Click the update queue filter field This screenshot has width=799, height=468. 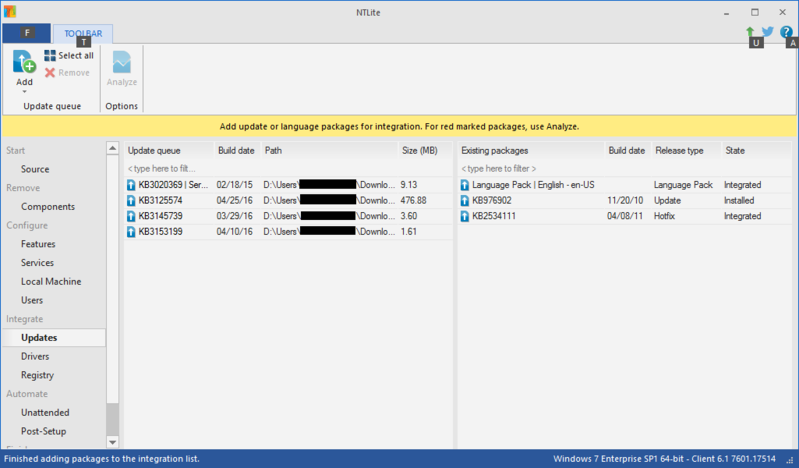(x=168, y=169)
